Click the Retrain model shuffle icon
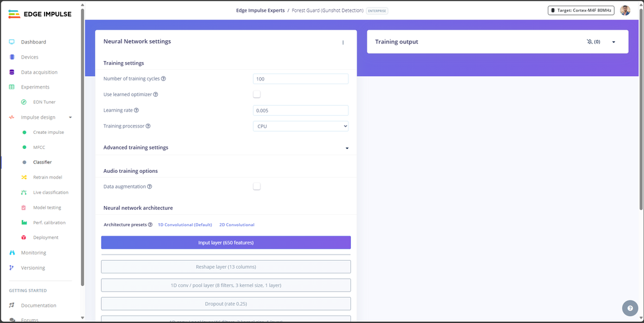The height and width of the screenshot is (323, 644). tap(25, 177)
